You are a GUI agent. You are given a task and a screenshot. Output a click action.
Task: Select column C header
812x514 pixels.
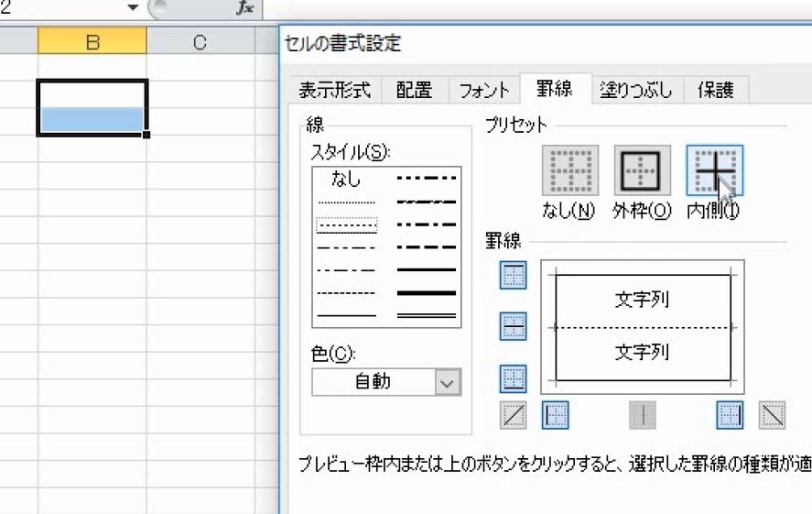(x=200, y=41)
